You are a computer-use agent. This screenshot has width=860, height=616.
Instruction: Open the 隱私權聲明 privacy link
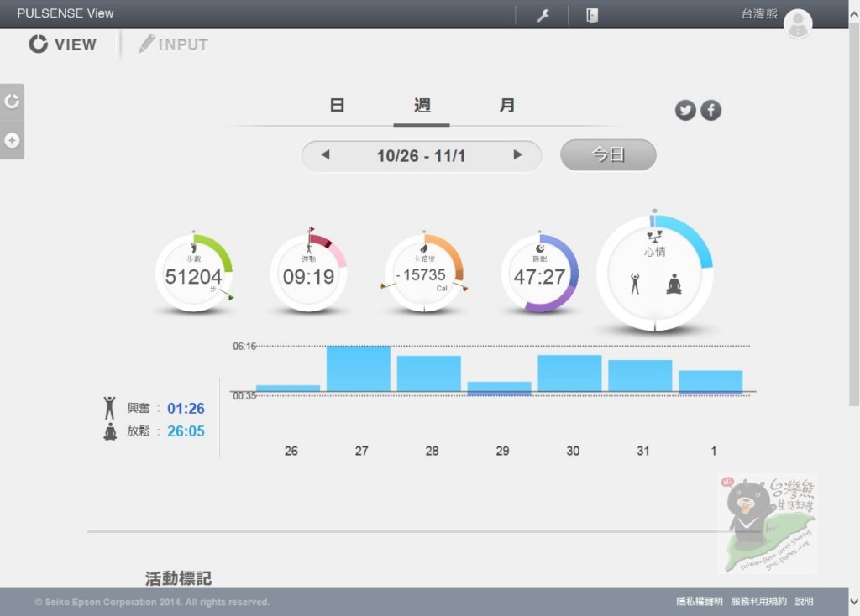[700, 601]
